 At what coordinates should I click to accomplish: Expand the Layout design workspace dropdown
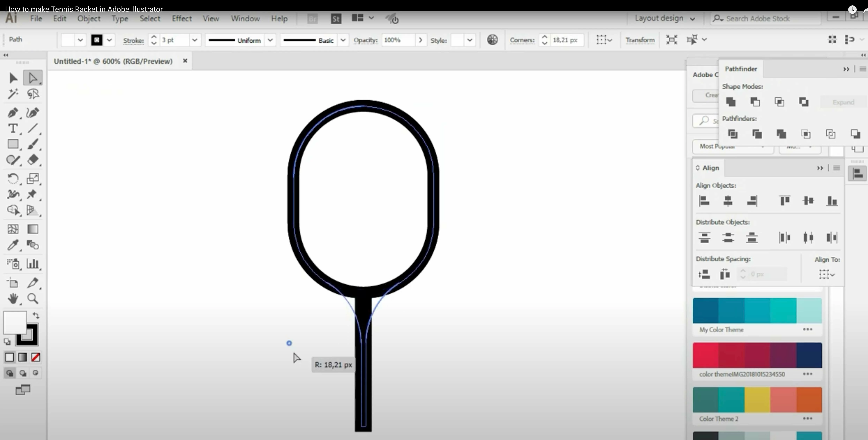[693, 19]
